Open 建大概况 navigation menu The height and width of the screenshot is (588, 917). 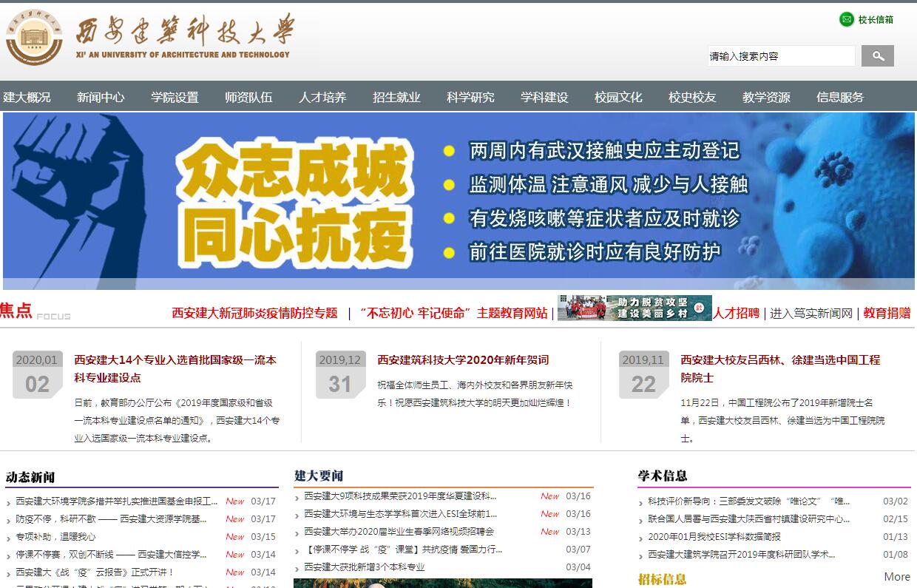click(x=27, y=97)
